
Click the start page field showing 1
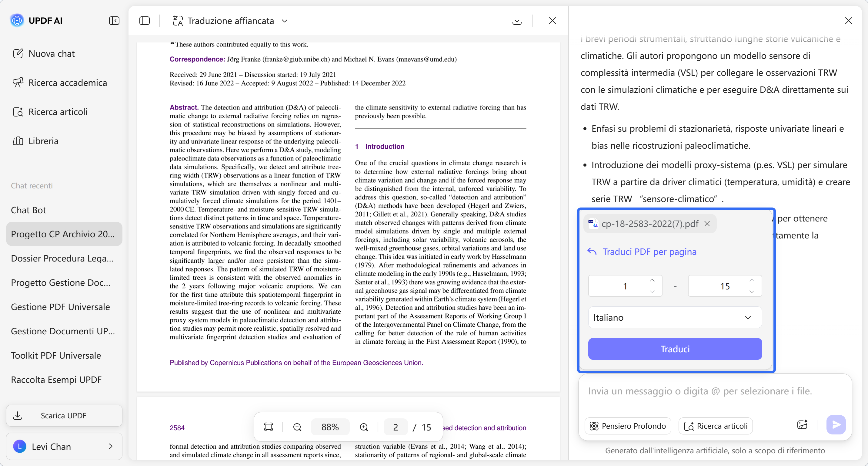625,286
